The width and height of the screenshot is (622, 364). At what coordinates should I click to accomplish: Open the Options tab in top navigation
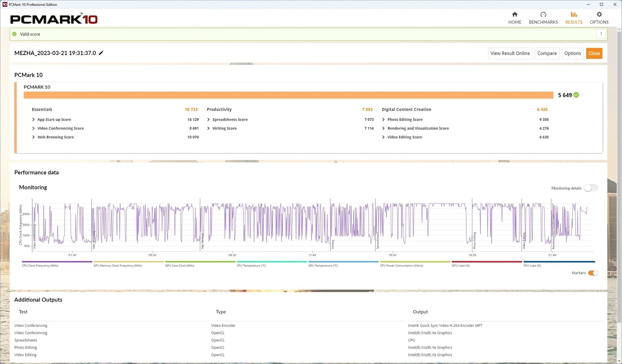[x=599, y=18]
